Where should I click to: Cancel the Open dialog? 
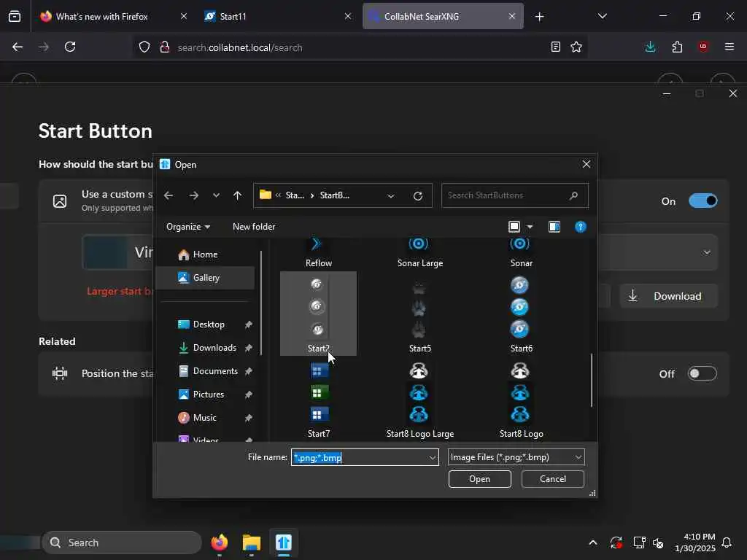pos(553,478)
